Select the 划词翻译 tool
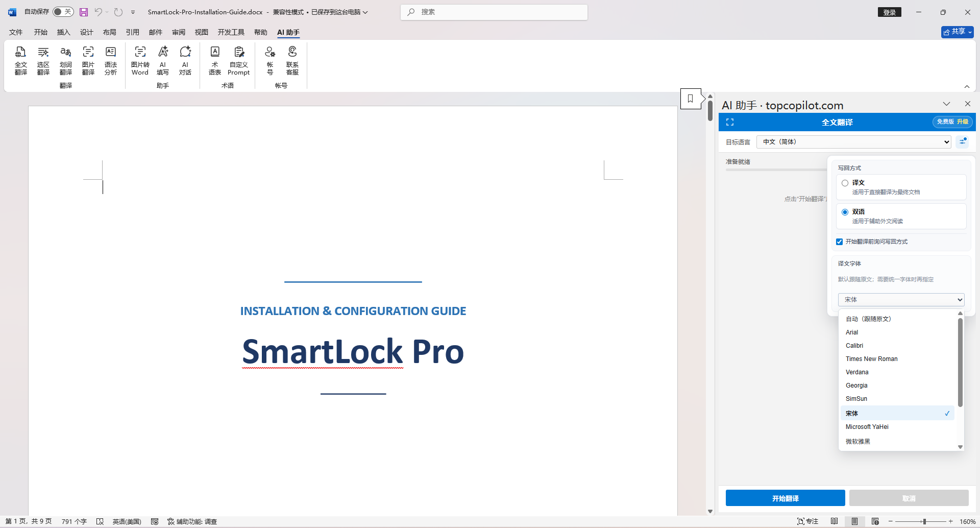980x528 pixels. point(66,61)
